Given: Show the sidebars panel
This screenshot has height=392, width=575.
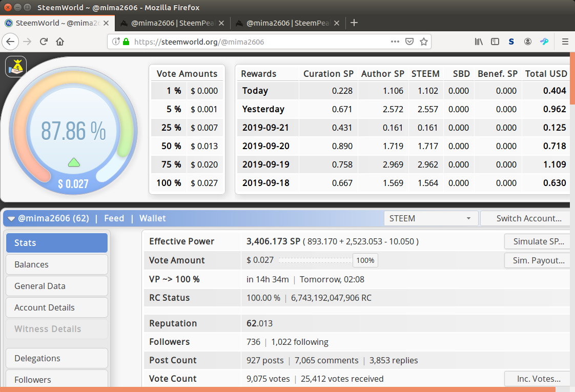Looking at the screenshot, I should 495,42.
